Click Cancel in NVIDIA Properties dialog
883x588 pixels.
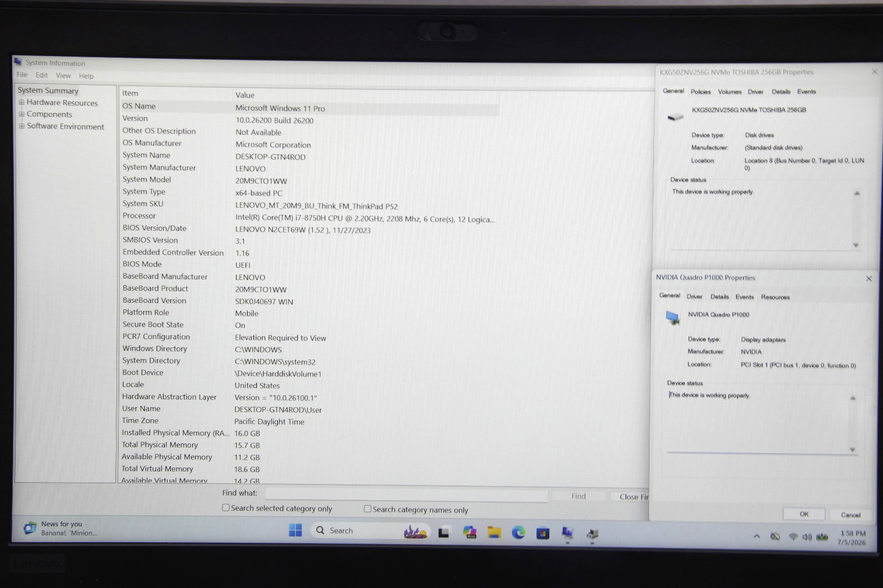(x=850, y=515)
